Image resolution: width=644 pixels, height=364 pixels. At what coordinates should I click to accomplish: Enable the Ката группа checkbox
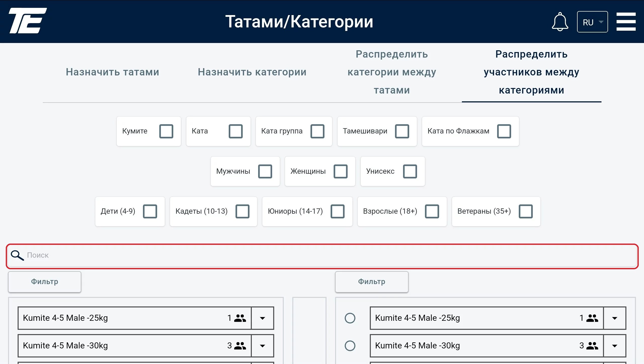[x=317, y=131]
